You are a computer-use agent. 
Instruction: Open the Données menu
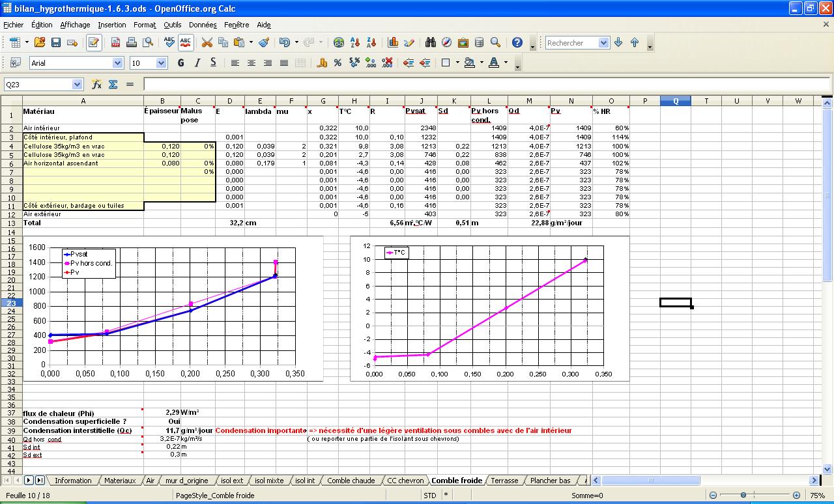203,25
